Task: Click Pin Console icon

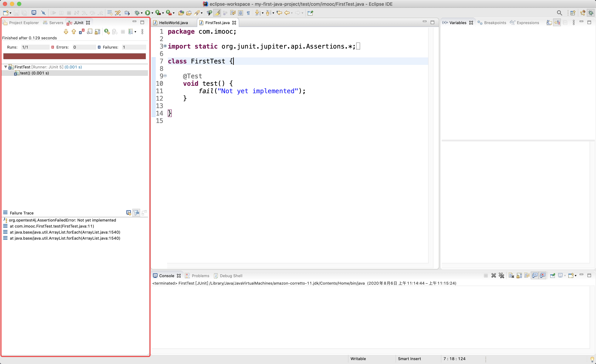Action: coord(553,276)
